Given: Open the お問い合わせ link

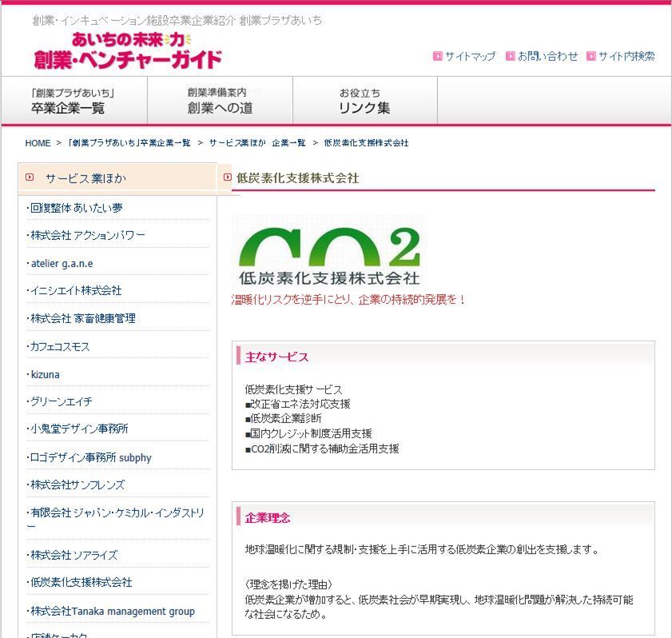Looking at the screenshot, I should click(547, 56).
